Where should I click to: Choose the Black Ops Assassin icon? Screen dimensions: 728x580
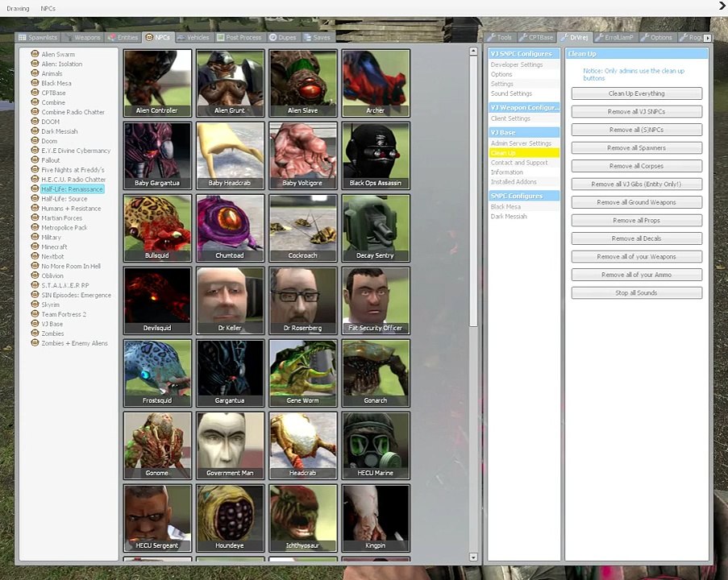[375, 155]
